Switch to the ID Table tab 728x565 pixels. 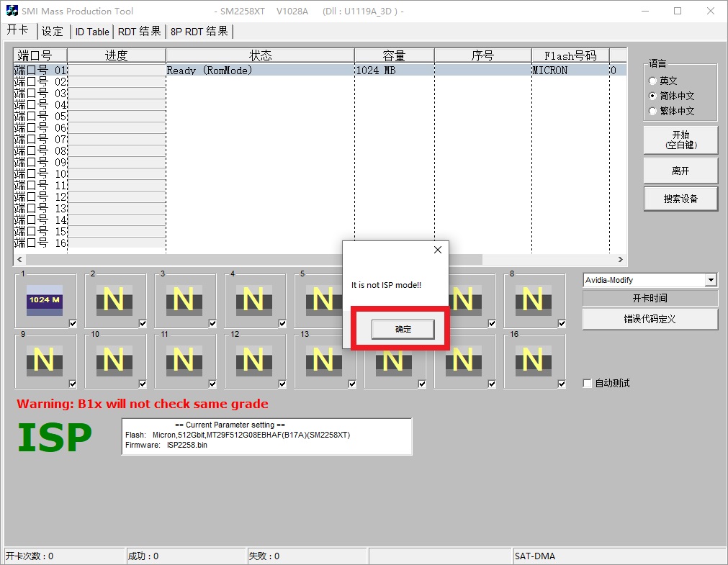click(x=92, y=32)
